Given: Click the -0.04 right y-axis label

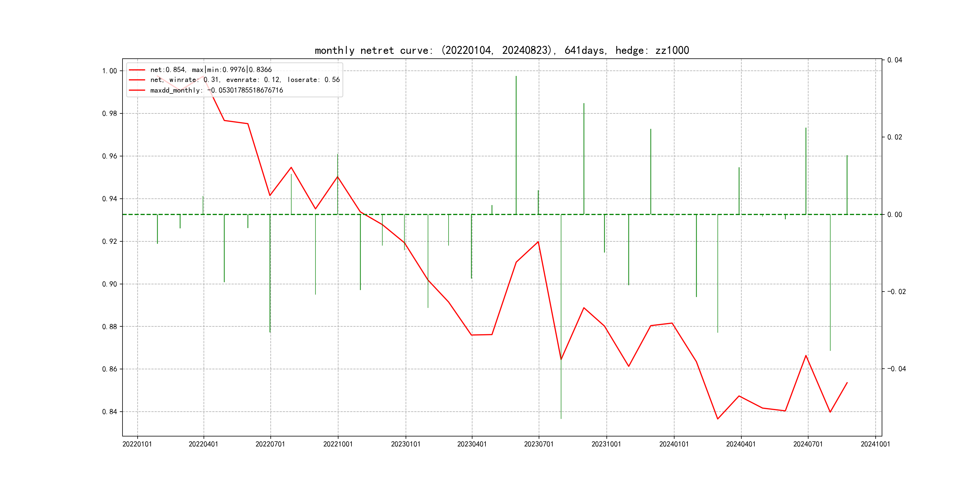Looking at the screenshot, I should click(896, 369).
